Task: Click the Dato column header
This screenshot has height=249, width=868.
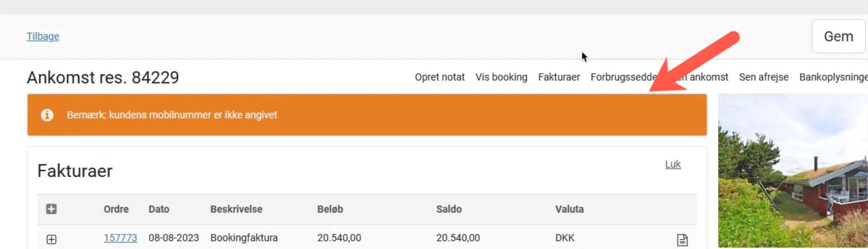Action: (x=159, y=209)
